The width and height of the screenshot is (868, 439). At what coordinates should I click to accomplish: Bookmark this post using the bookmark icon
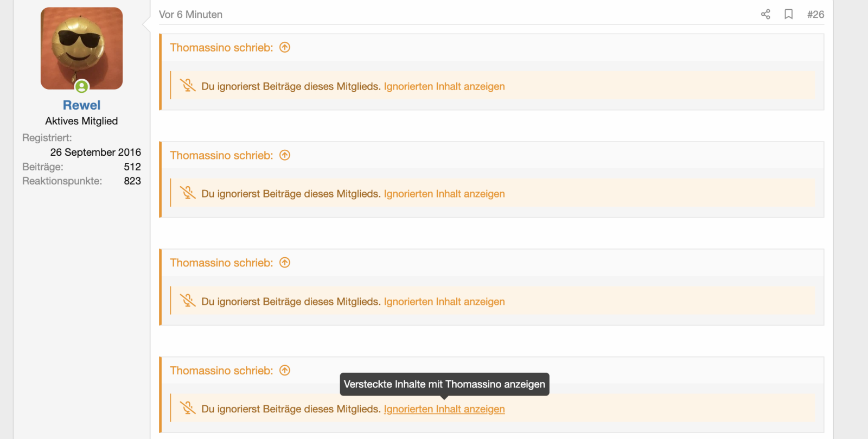(789, 15)
